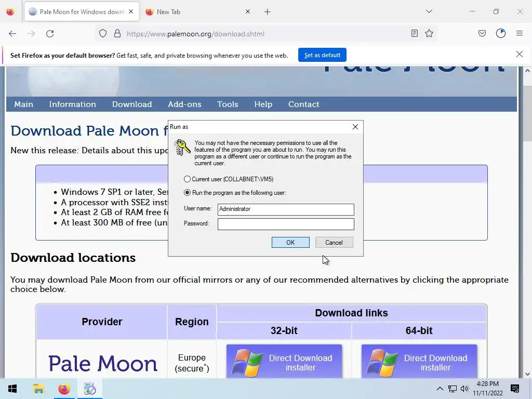
Task: Open the Firefox account/profile icon
Action: point(501,33)
